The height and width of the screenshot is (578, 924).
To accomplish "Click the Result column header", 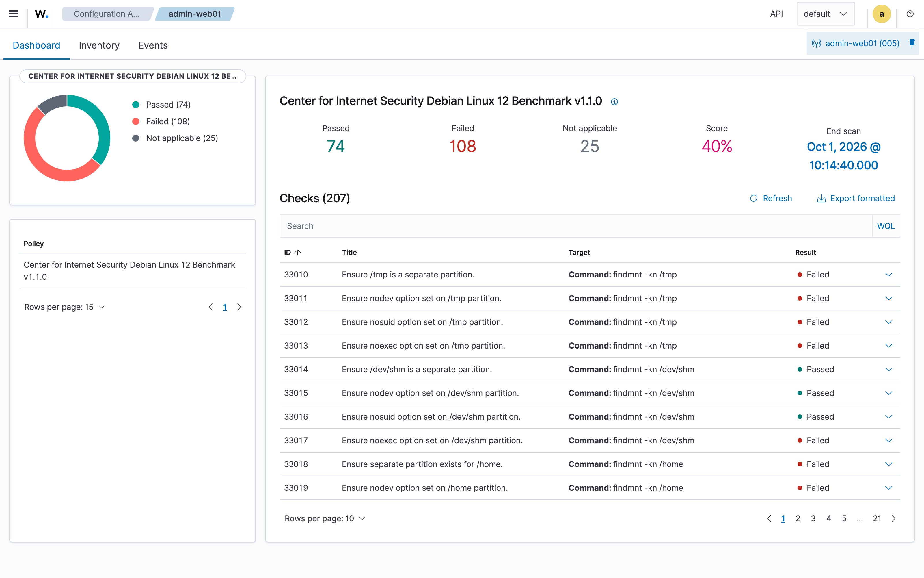I will pyautogui.click(x=805, y=252).
